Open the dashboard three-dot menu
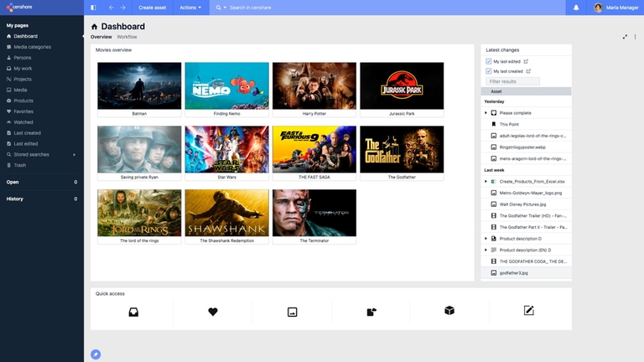644x362 pixels. 635,37
